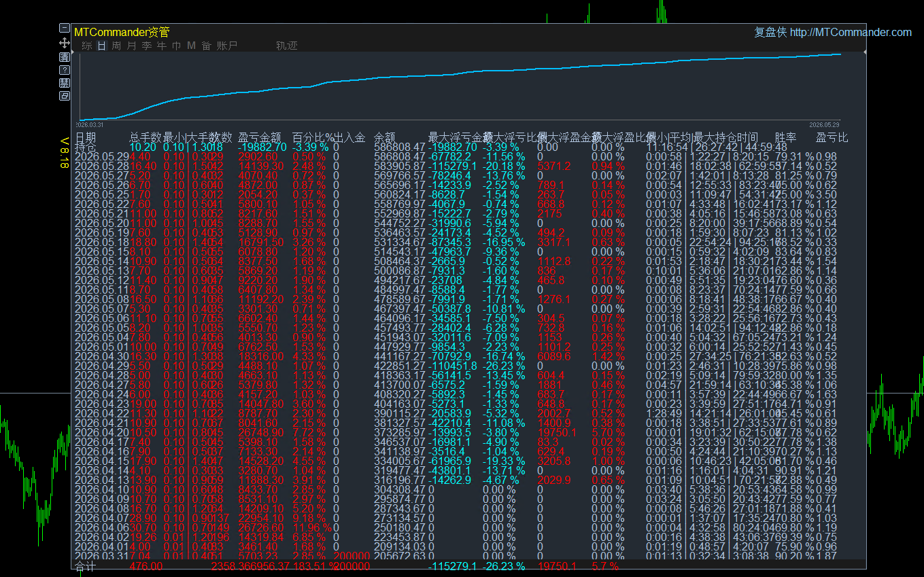
Task: Select the 2026.03.31 date row
Action: click(x=101, y=556)
